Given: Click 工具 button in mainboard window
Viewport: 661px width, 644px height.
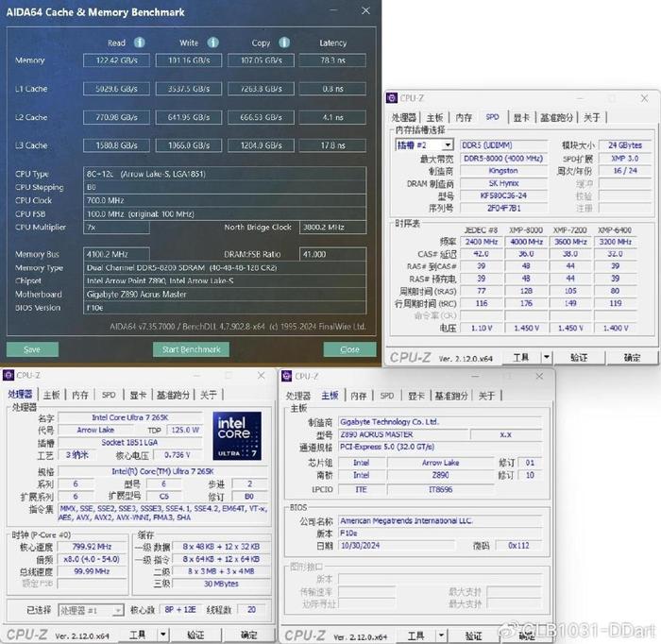Looking at the screenshot, I should (x=415, y=636).
